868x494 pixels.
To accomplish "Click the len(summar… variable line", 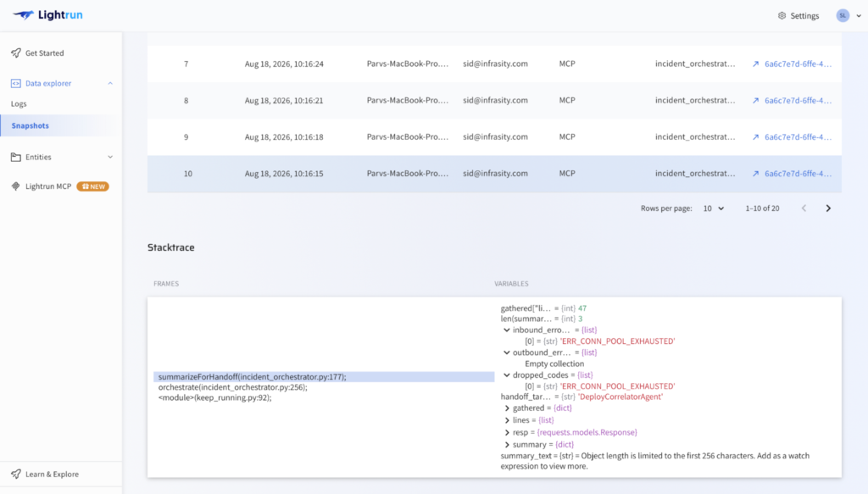I will point(542,319).
